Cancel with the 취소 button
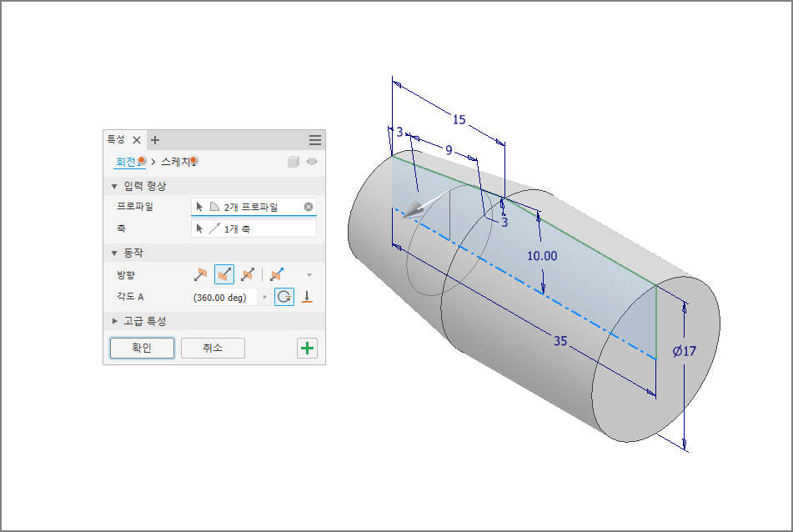The width and height of the screenshot is (793, 532). pyautogui.click(x=213, y=348)
